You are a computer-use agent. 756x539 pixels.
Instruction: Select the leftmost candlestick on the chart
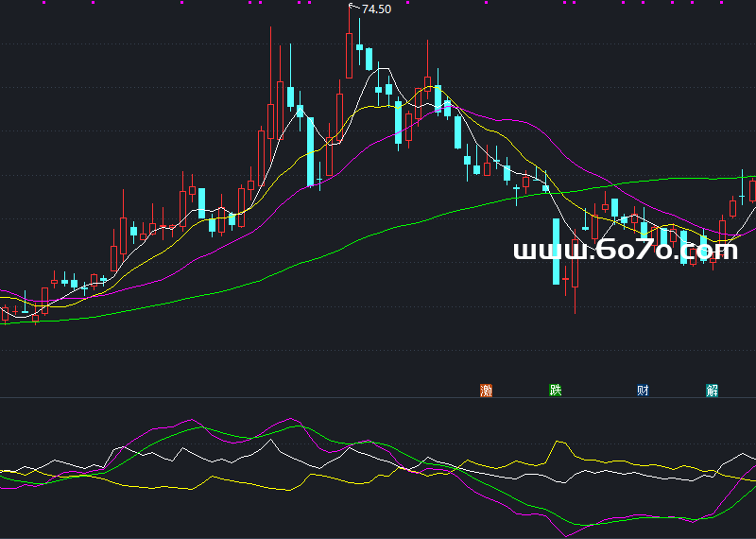[x=5, y=314]
